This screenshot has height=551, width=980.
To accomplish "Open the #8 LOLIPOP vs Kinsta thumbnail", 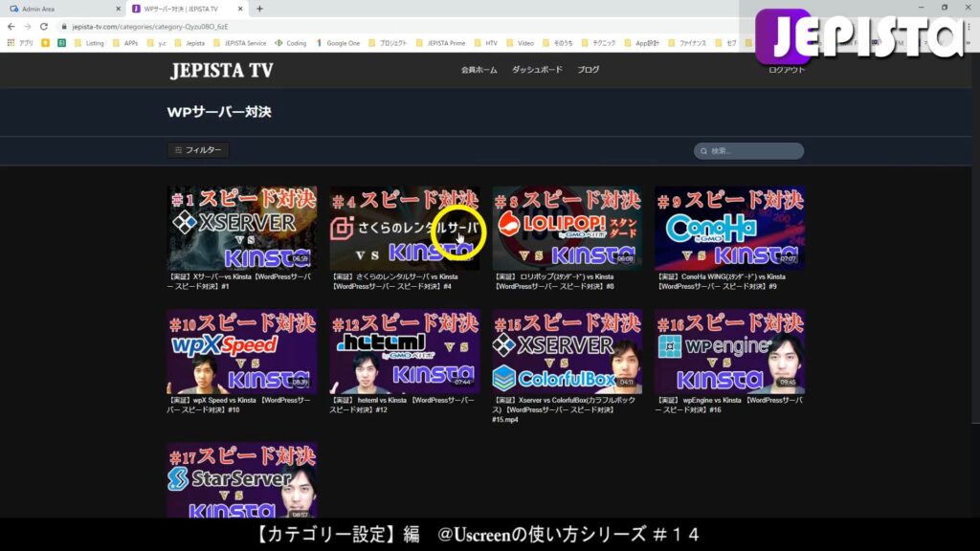I will coord(567,228).
